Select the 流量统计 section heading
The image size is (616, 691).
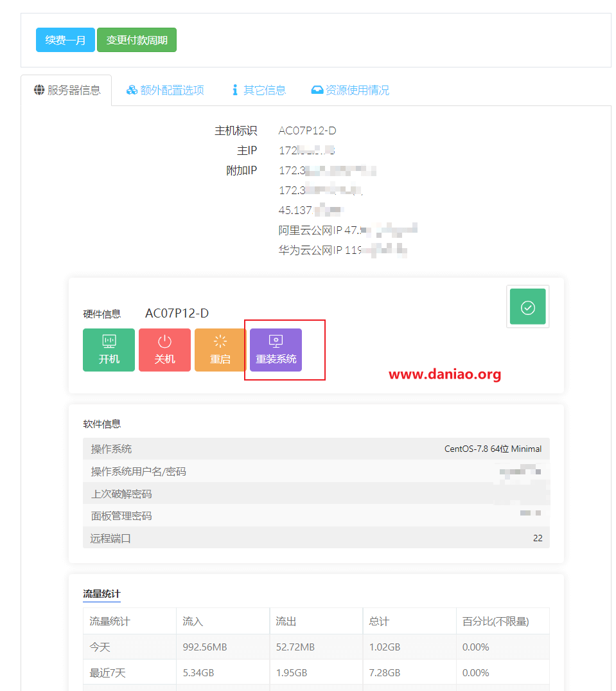(x=101, y=594)
